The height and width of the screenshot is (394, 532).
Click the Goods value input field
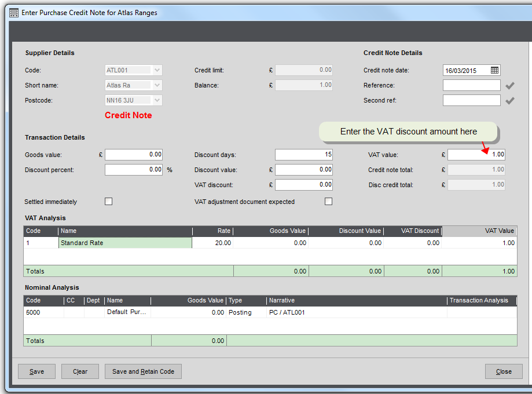134,155
